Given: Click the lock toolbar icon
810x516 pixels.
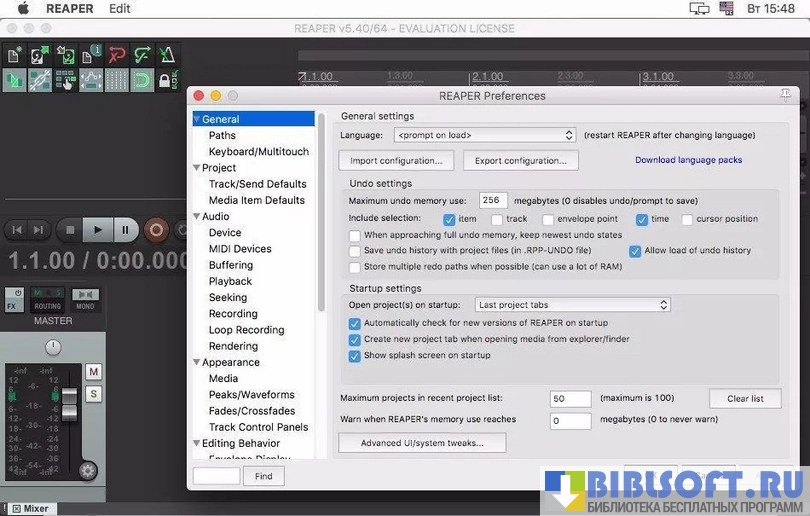Looking at the screenshot, I should pyautogui.click(x=166, y=80).
